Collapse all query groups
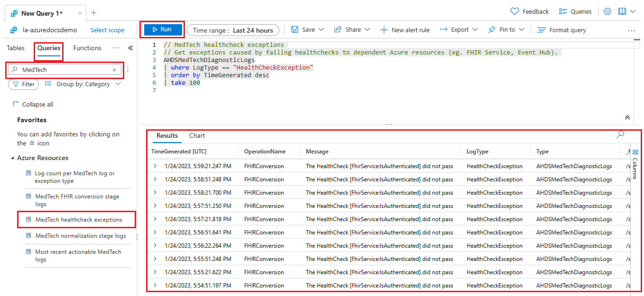 33,104
